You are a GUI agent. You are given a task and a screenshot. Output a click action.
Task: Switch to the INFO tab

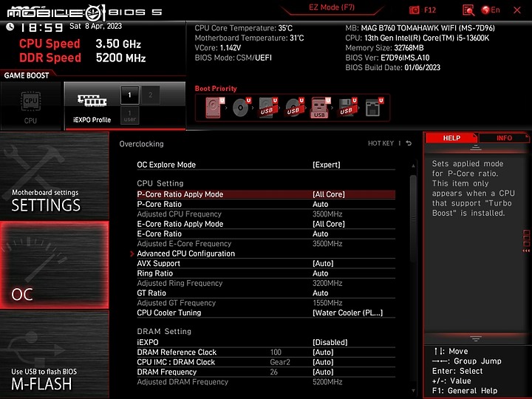504,137
